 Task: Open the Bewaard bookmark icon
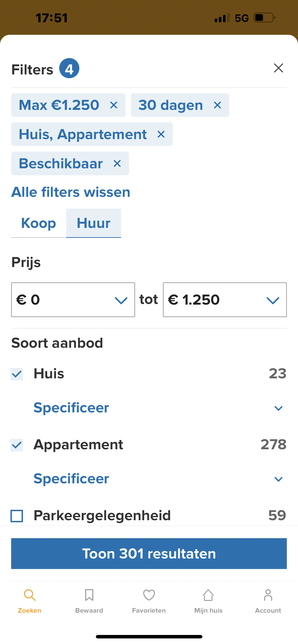tap(89, 595)
